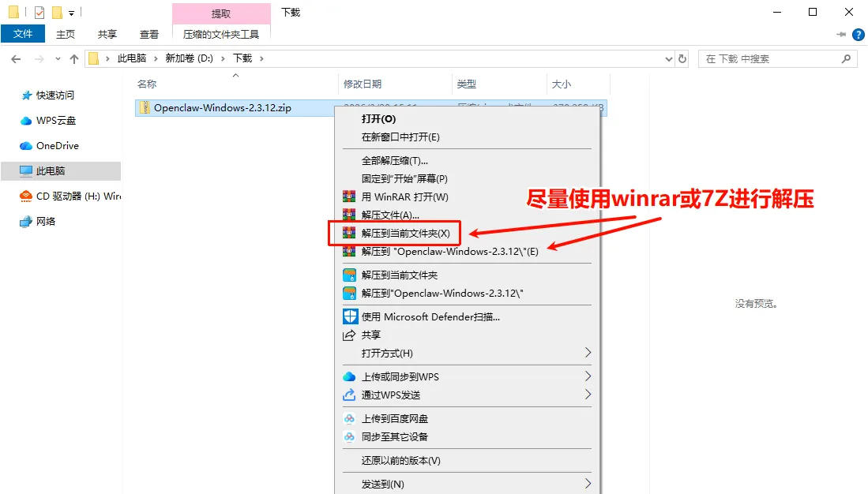Click WinRAR icon beside 解压文件(A)...
Image resolution: width=868 pixels, height=494 pixels.
click(x=349, y=214)
